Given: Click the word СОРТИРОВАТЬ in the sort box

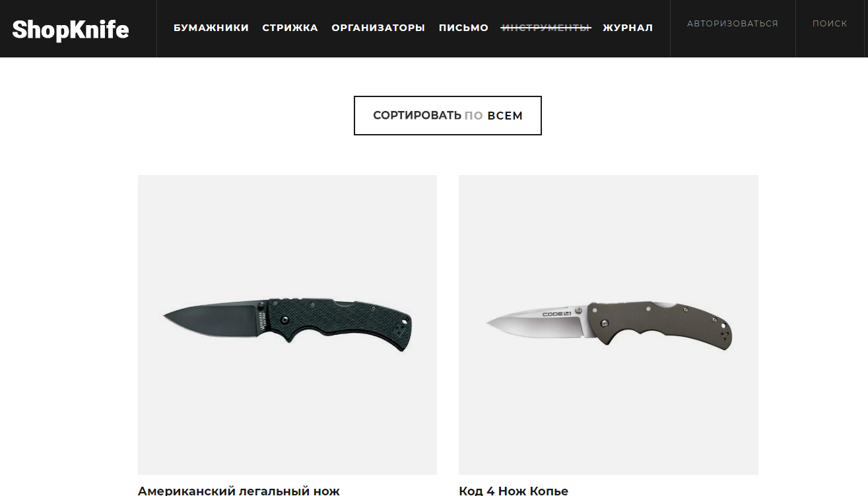Looking at the screenshot, I should 417,116.
